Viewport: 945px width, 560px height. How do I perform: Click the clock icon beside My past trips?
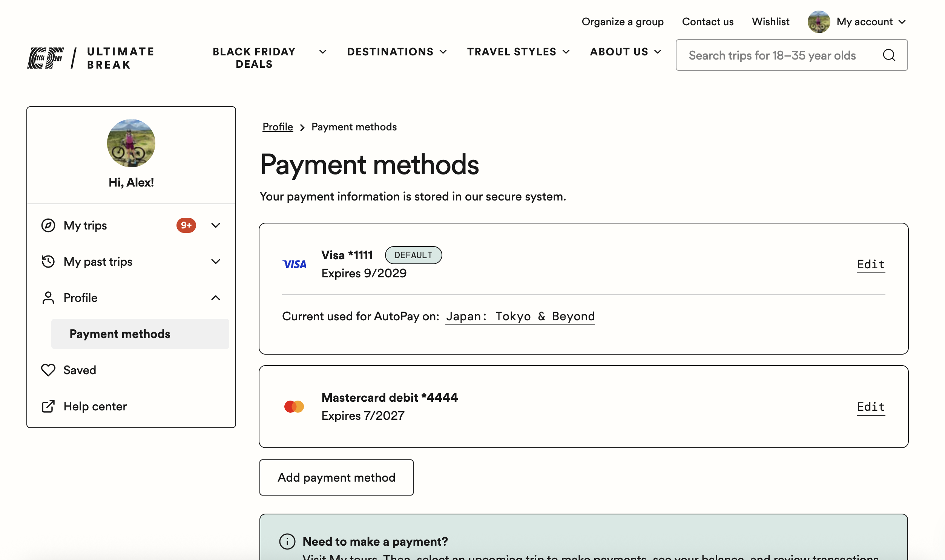coord(48,261)
